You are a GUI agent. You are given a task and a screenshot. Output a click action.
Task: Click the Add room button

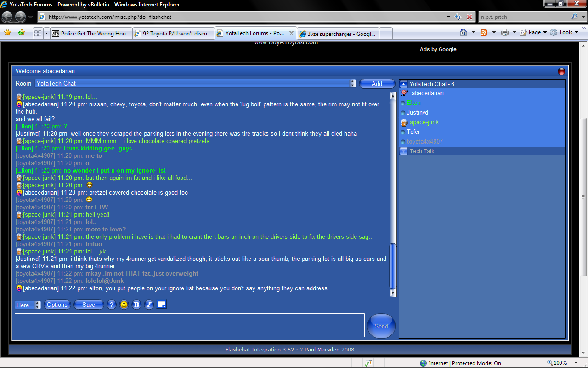(377, 84)
